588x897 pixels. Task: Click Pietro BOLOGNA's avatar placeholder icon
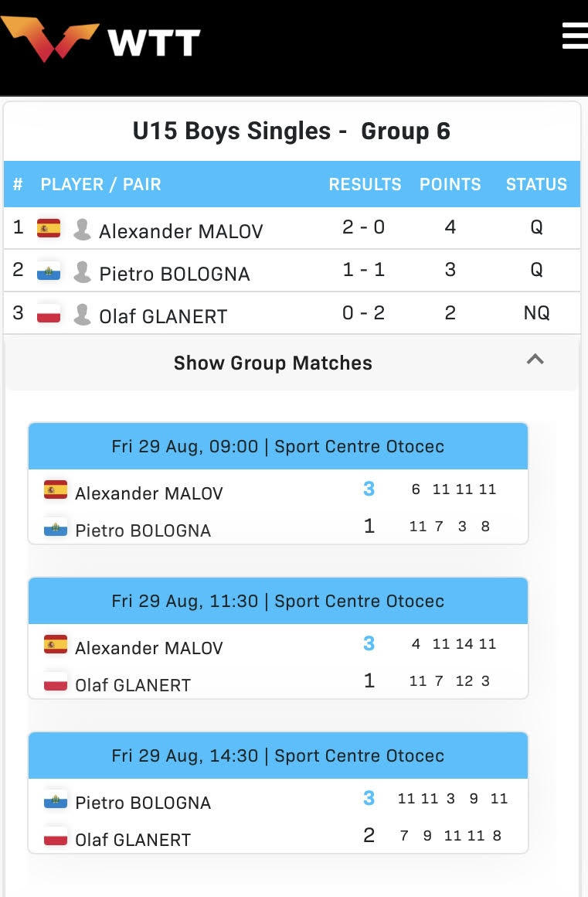(82, 272)
